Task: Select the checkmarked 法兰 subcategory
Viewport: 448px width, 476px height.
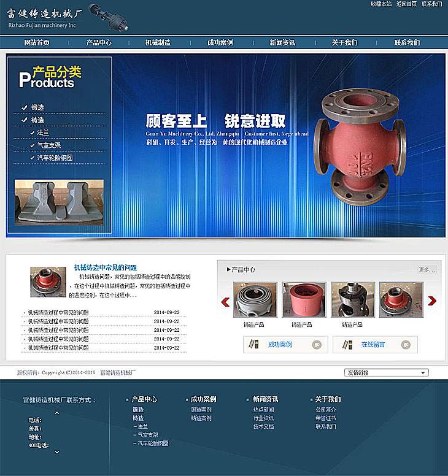Action: click(43, 132)
